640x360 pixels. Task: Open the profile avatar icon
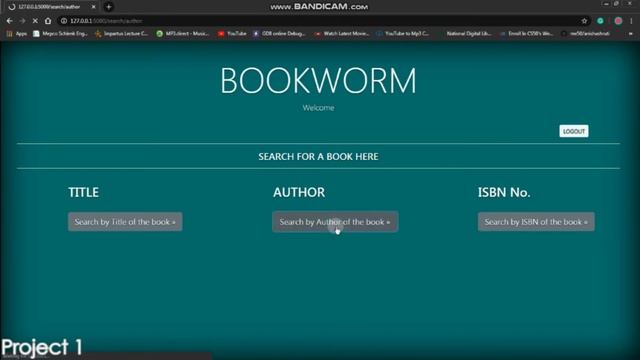coord(618,21)
